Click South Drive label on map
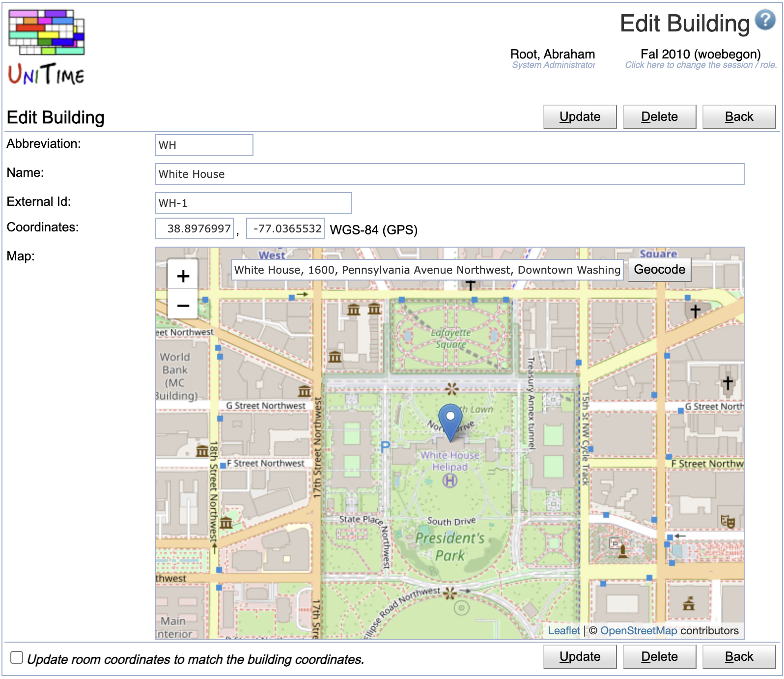 click(451, 521)
